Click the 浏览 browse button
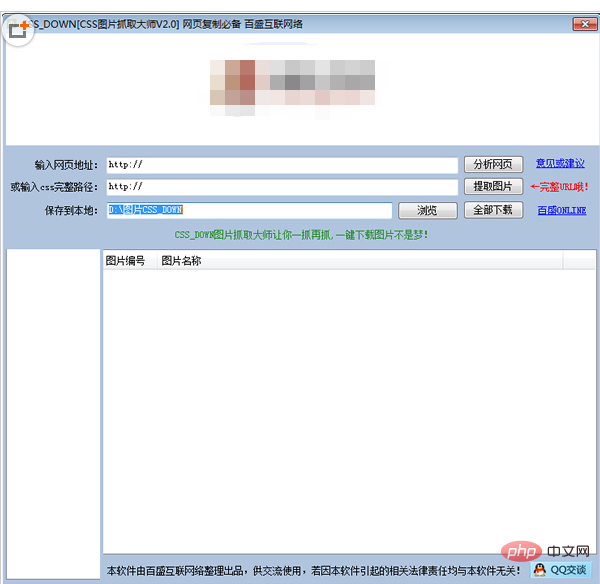 [427, 210]
